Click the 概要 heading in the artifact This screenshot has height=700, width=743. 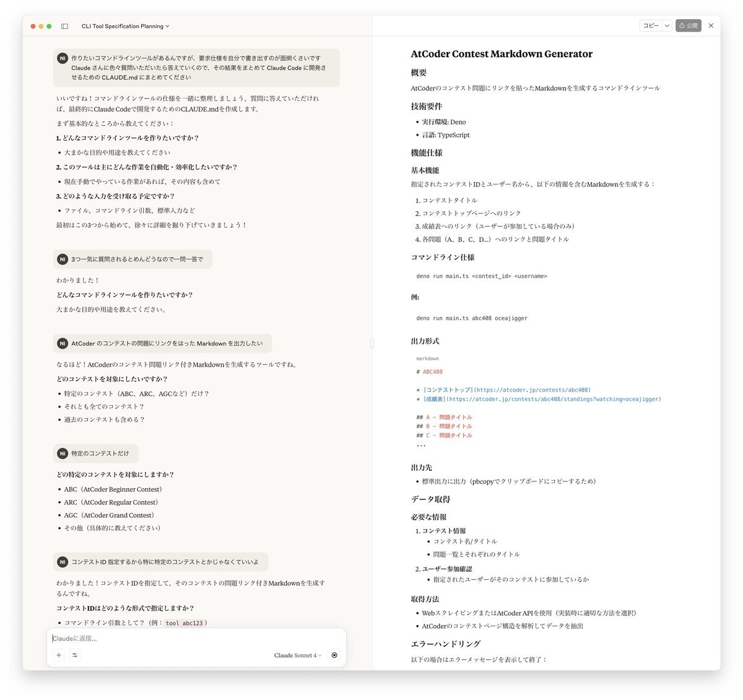pos(419,72)
